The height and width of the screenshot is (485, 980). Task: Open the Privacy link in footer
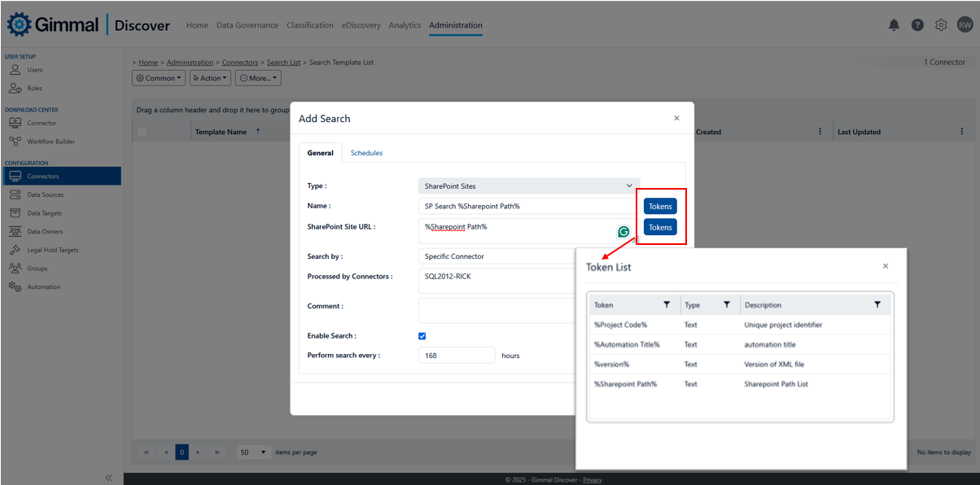tap(592, 480)
